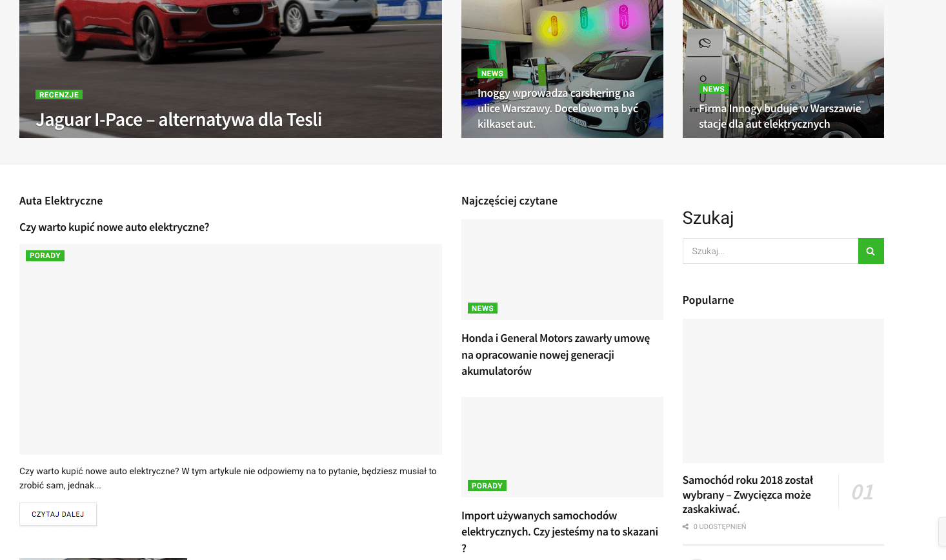Open the Firma Innogy buduje stacje article

click(x=780, y=116)
